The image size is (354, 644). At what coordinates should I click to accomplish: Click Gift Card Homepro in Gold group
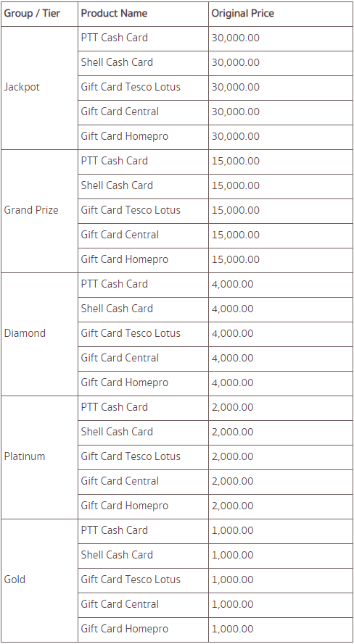(x=125, y=629)
